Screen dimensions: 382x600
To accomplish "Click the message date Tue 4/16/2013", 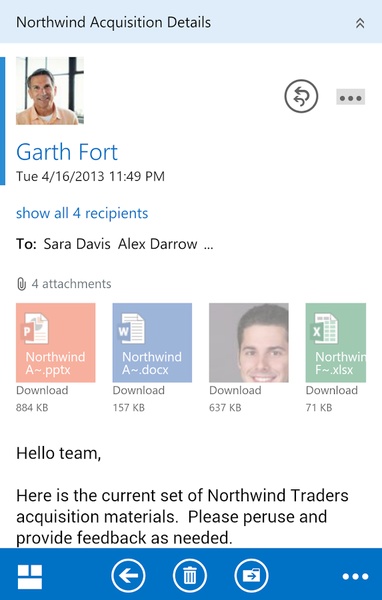I will (x=90, y=176).
